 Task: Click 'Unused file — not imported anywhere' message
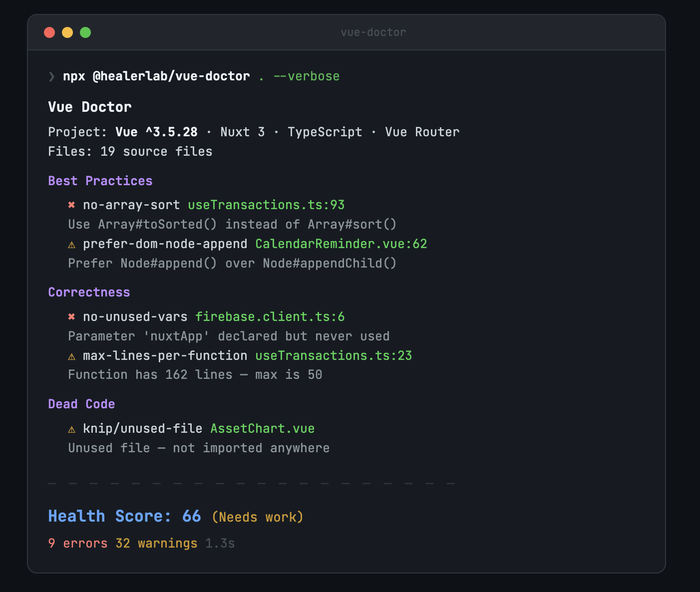199,448
